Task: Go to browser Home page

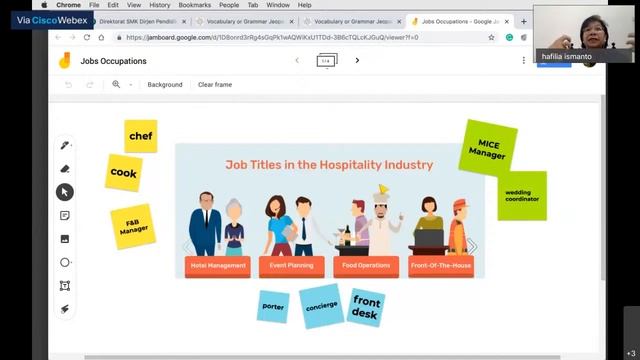Action: click(101, 38)
